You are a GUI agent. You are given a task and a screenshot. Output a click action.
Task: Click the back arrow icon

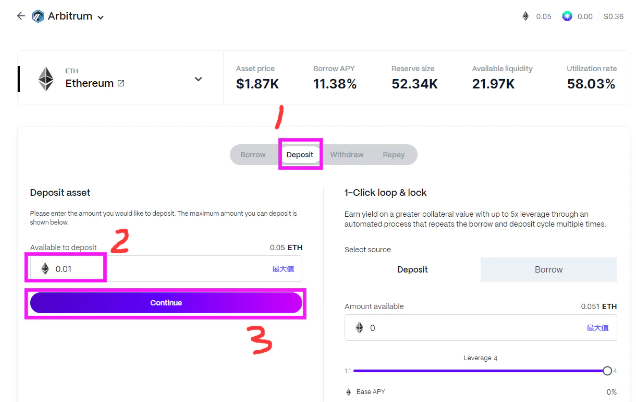21,16
